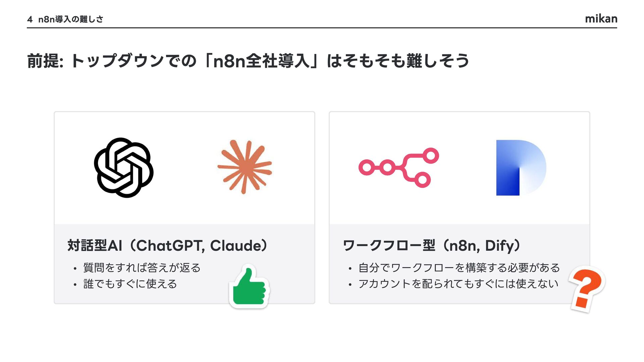This screenshot has width=644, height=362.
Task: Select the ワークフロー型（n8n, Dify） heading
Action: click(x=432, y=246)
